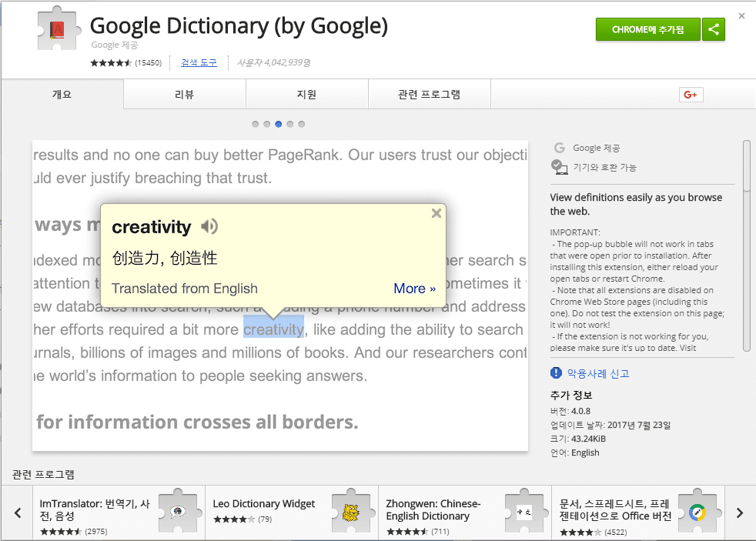Click the ImTranslator star rating
This screenshot has height=541, width=756.
pos(61,532)
